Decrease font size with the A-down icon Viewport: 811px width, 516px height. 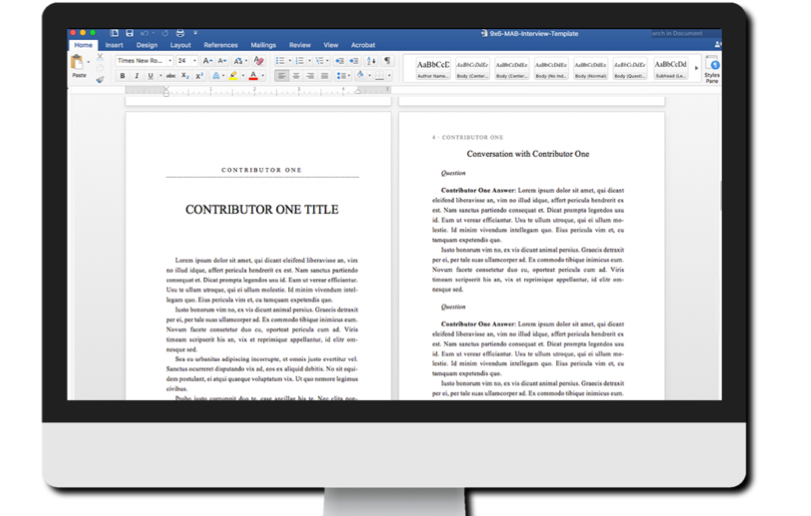pyautogui.click(x=222, y=60)
